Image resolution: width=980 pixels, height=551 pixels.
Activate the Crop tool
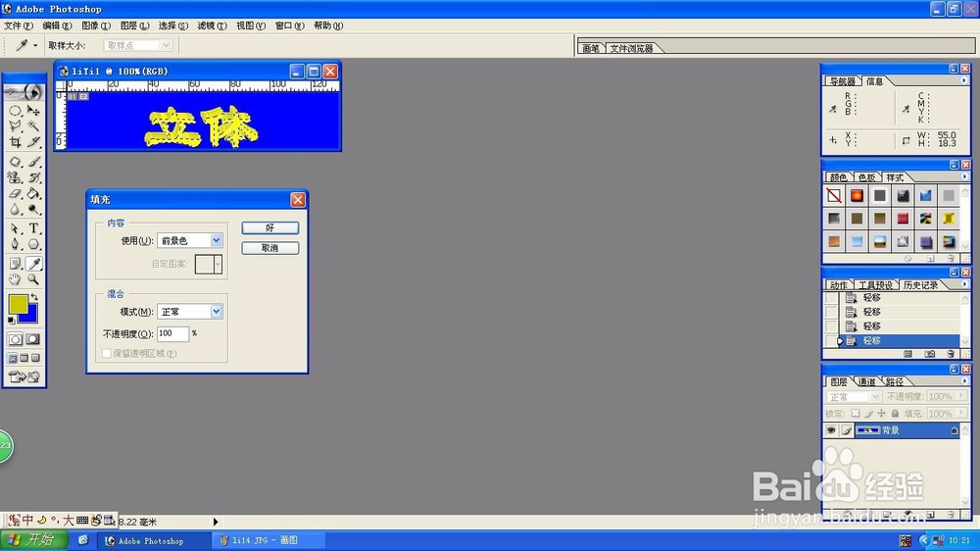(15, 142)
